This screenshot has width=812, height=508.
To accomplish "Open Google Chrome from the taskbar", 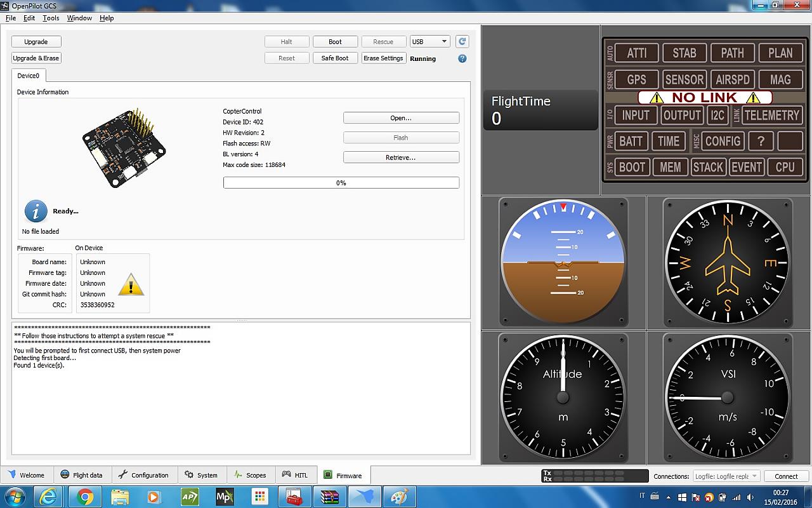I will (85, 497).
